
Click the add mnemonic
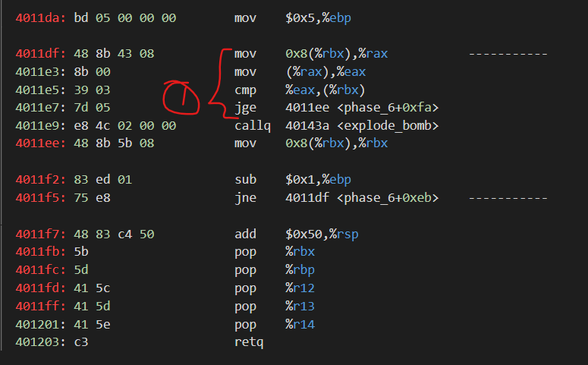(245, 234)
